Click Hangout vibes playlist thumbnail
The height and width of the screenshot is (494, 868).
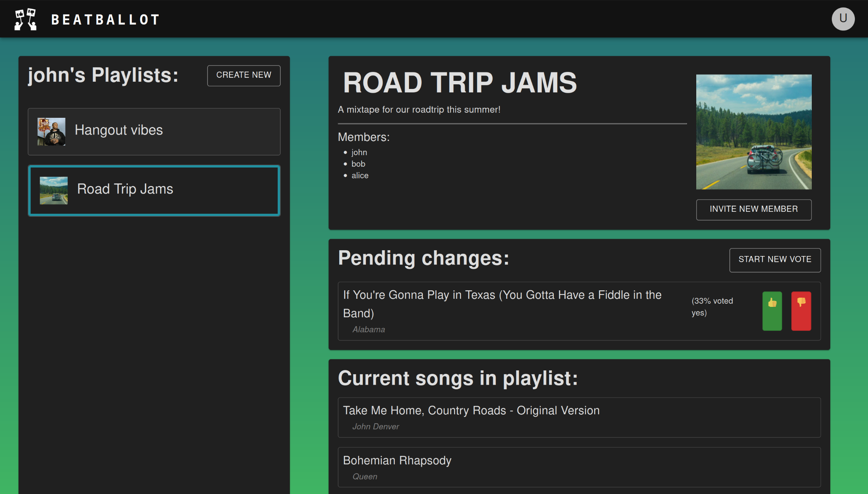point(51,132)
